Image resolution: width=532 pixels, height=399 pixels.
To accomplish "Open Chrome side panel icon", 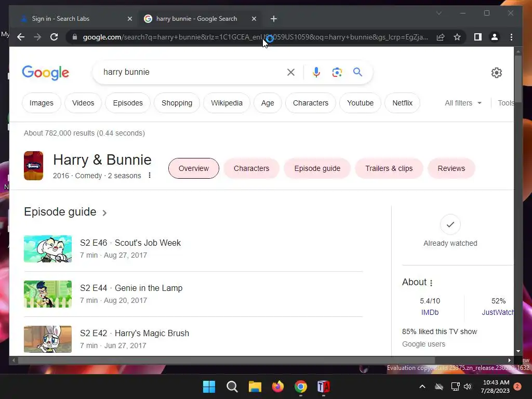I will (478, 37).
